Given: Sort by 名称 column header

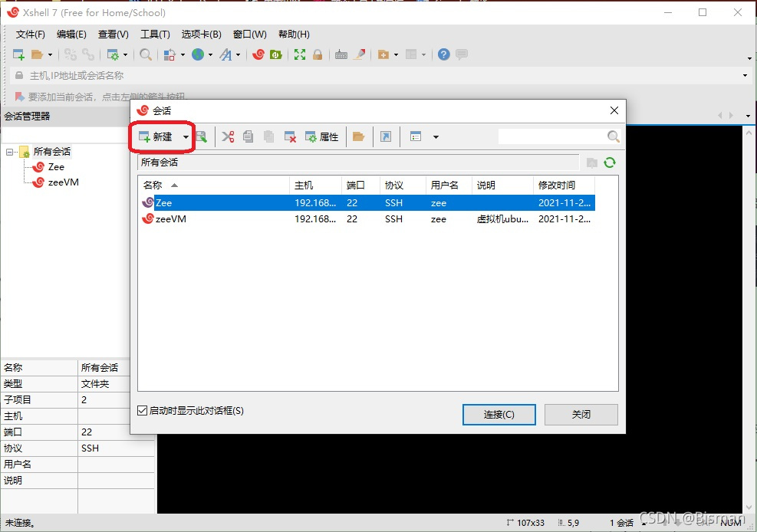Looking at the screenshot, I should [x=214, y=186].
